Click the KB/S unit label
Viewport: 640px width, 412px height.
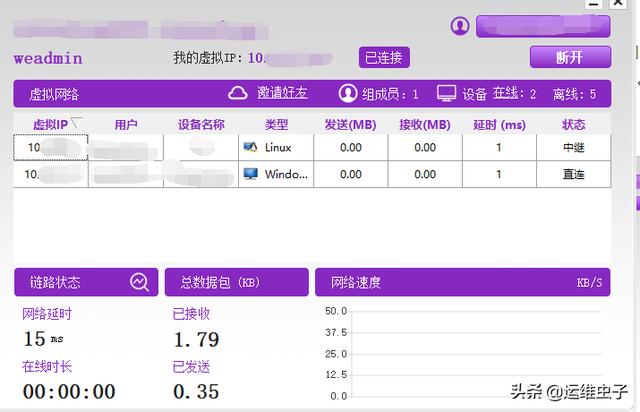pyautogui.click(x=589, y=283)
